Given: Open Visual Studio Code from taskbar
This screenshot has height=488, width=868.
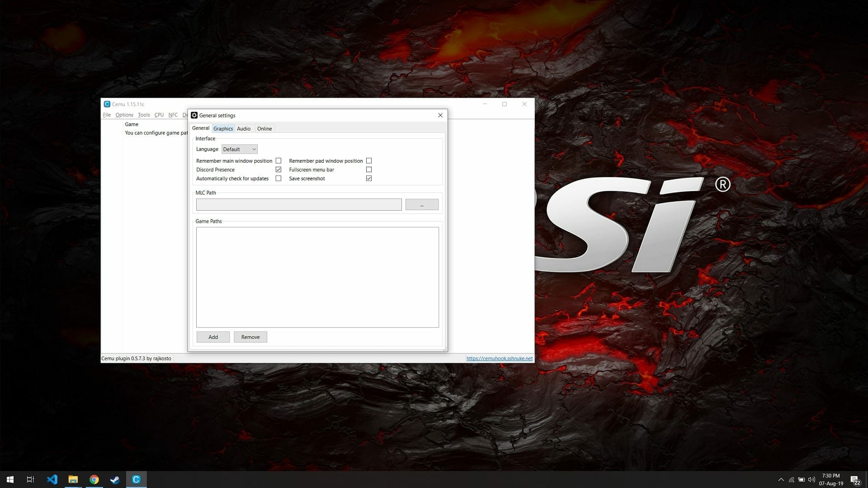Looking at the screenshot, I should (x=52, y=479).
